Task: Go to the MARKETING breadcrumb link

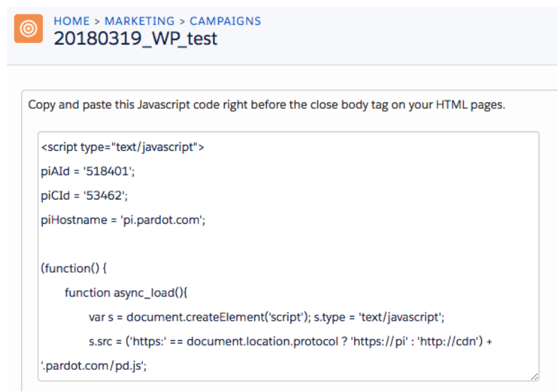Action: tap(139, 21)
